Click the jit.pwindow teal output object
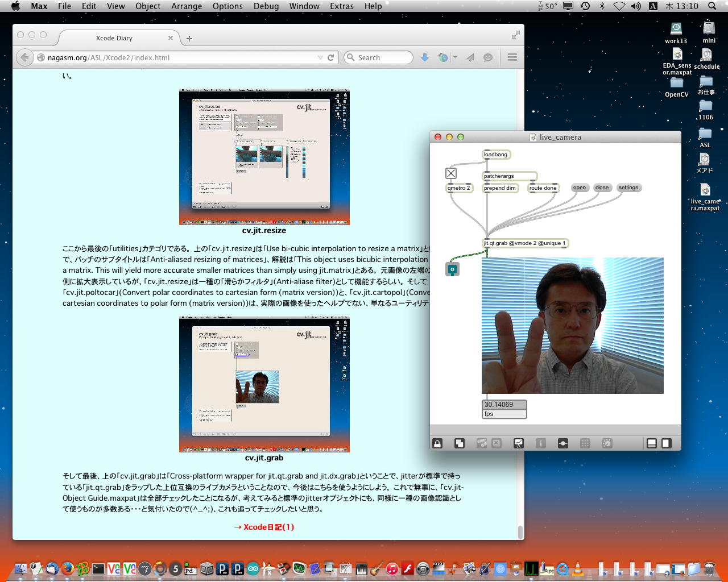Screen dimensions: 728x582 coord(452,269)
